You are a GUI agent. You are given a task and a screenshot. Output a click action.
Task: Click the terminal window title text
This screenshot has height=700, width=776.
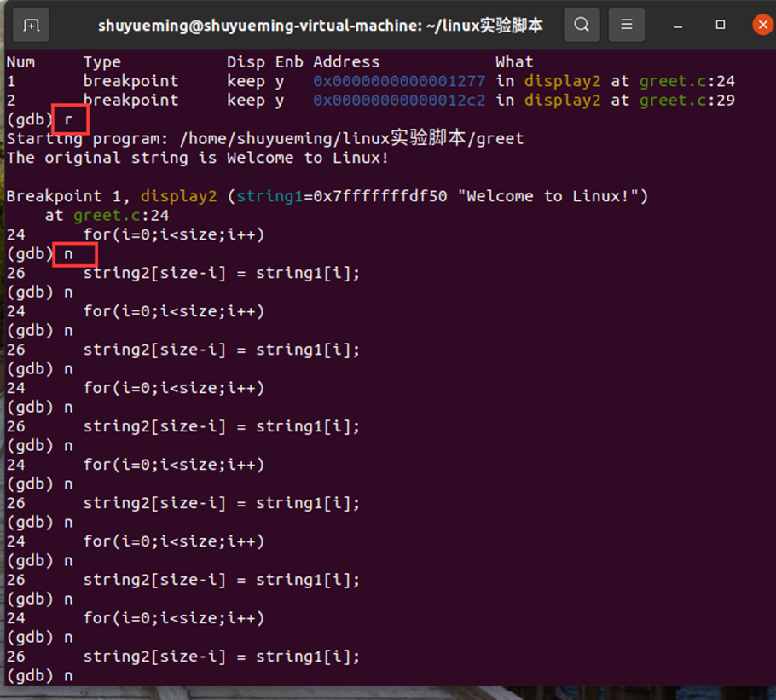pyautogui.click(x=320, y=26)
